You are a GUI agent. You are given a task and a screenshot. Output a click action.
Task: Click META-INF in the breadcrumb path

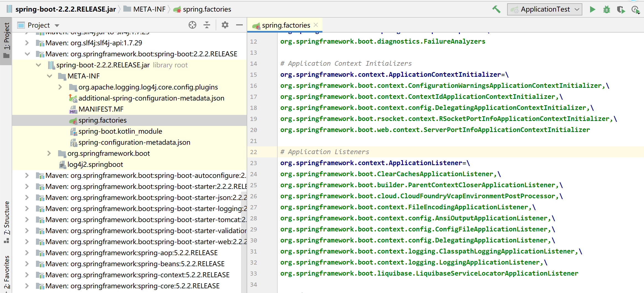click(149, 9)
